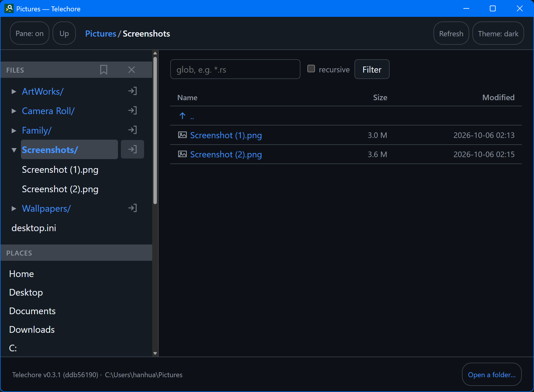The height and width of the screenshot is (392, 534).
Task: Click image icon of Screenshot (2).png row
Action: point(182,154)
